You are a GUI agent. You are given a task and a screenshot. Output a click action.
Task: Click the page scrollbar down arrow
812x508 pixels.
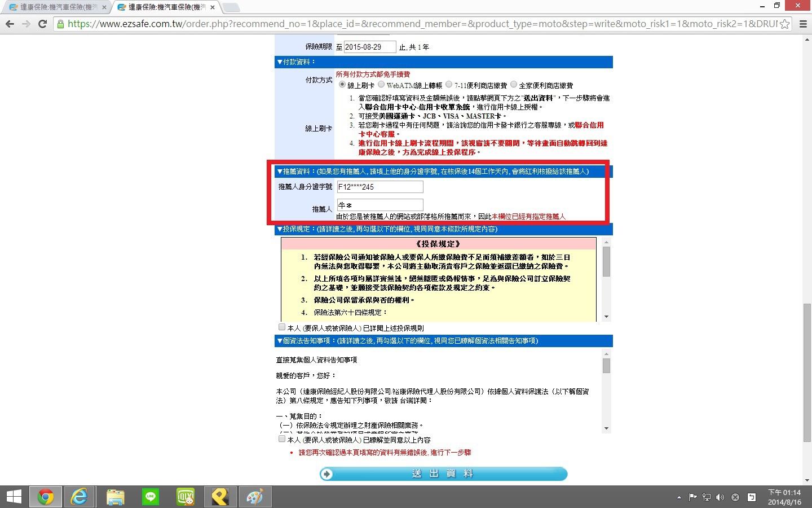tap(807, 480)
